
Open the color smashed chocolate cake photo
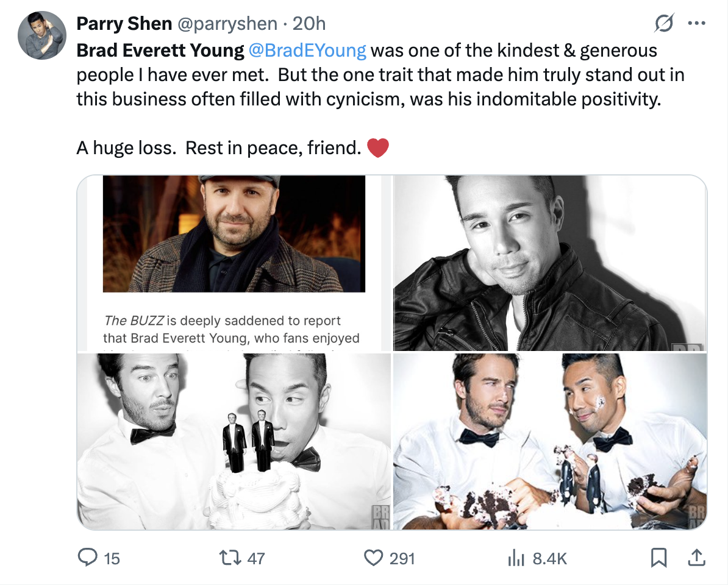point(550,441)
